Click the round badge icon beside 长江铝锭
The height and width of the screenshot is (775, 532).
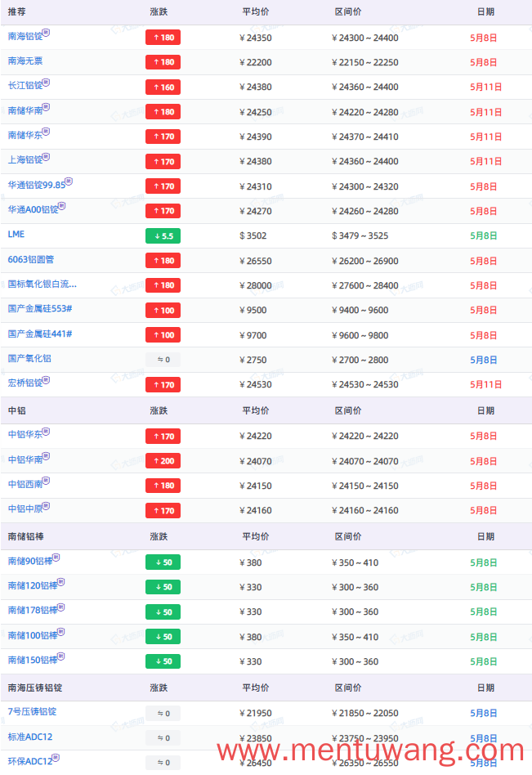(x=46, y=82)
